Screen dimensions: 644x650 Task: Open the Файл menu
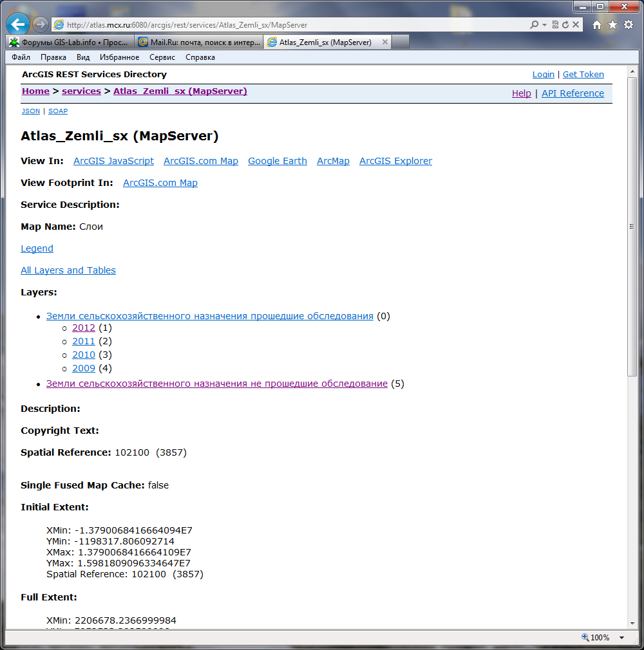tap(21, 57)
